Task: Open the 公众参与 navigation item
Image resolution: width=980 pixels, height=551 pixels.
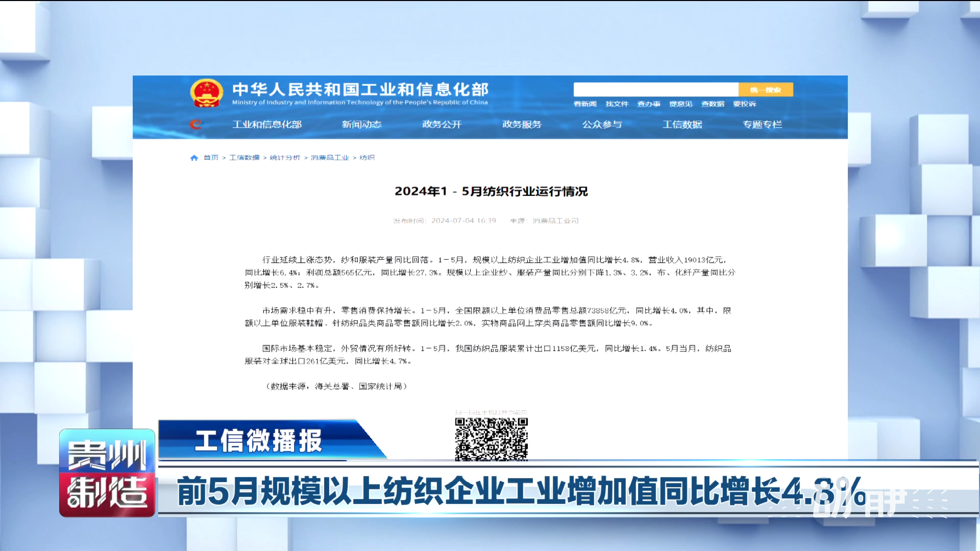Action: click(602, 124)
